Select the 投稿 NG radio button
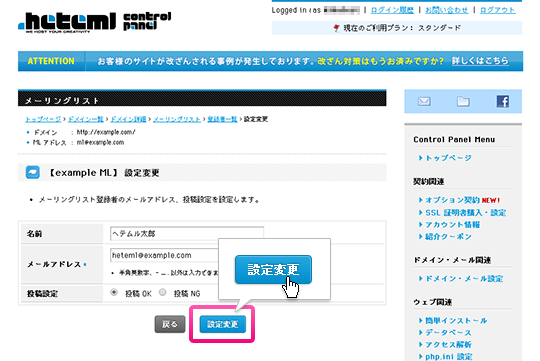This screenshot has height=361, width=540. point(162,292)
